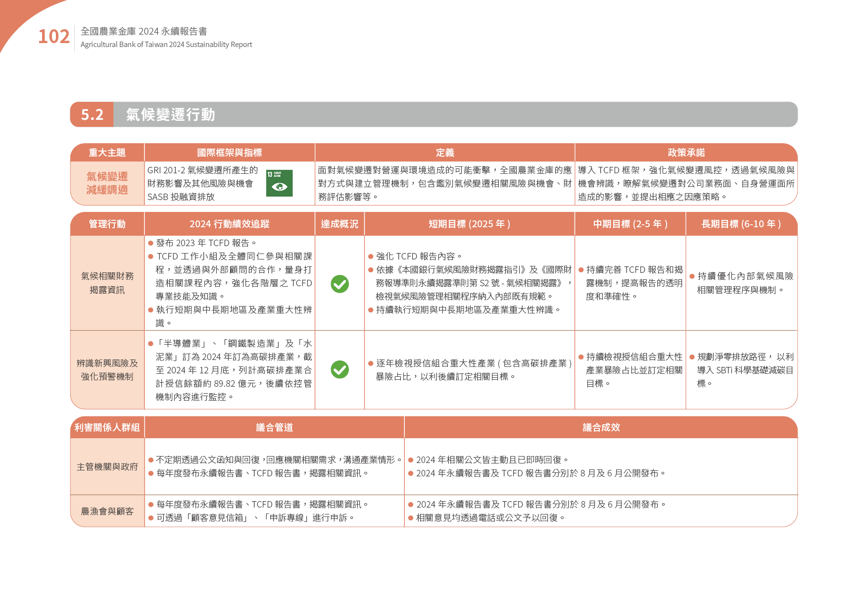This screenshot has height=614, width=868.
Task: Click column header 政策承諾
Action: tap(686, 153)
